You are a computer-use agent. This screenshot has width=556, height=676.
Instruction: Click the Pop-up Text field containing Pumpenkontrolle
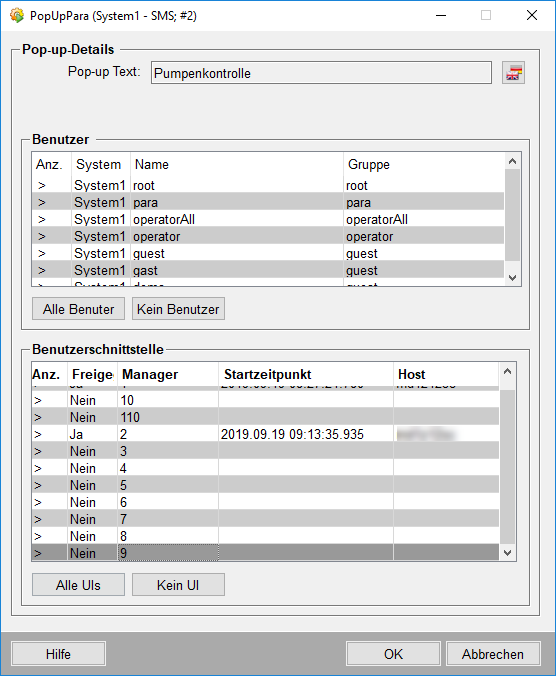321,73
